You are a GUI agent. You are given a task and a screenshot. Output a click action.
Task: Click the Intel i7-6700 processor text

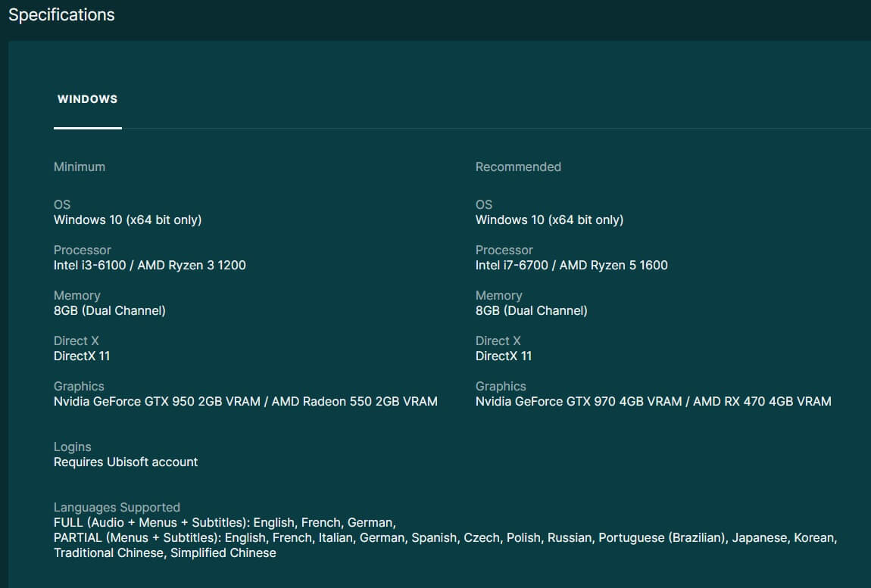[x=514, y=266]
